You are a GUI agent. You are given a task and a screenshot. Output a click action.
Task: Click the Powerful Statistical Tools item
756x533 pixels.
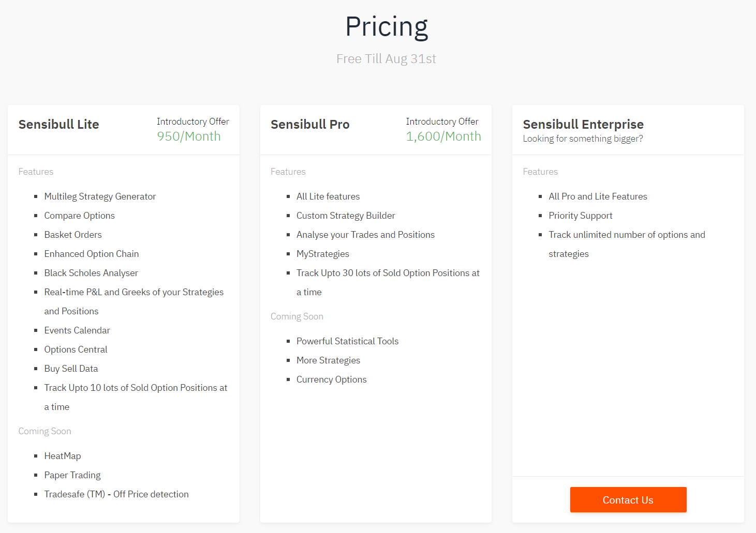(348, 341)
